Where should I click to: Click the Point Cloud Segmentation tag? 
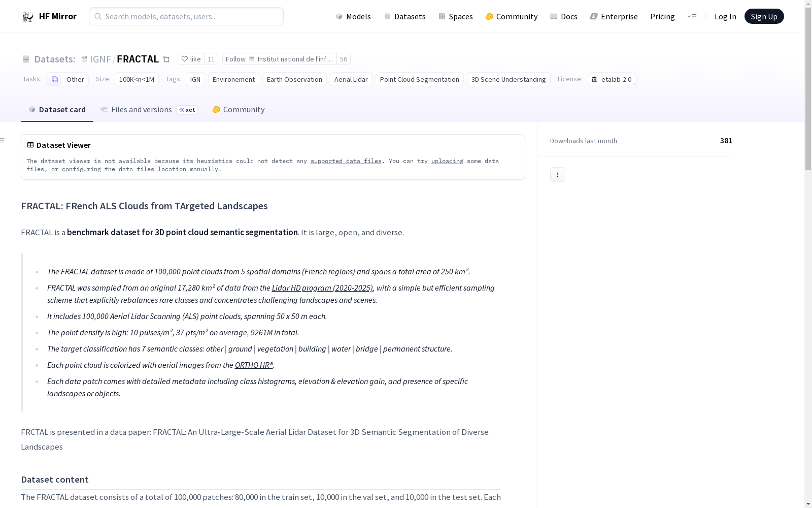(420, 79)
